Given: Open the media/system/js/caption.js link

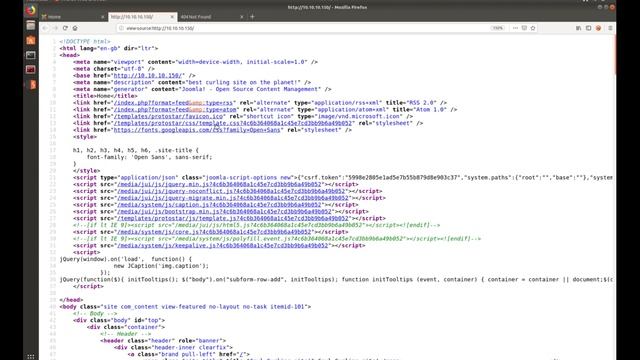Looking at the screenshot, I should [x=219, y=205].
